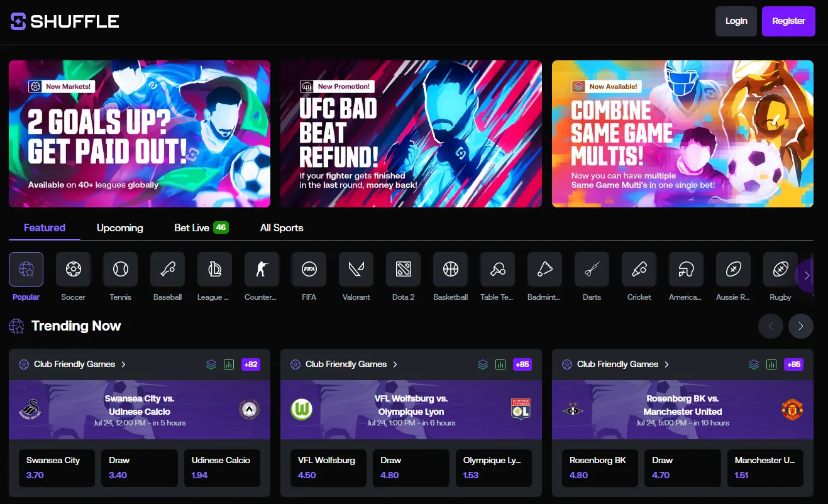Switch to the Featured tab

tap(45, 227)
